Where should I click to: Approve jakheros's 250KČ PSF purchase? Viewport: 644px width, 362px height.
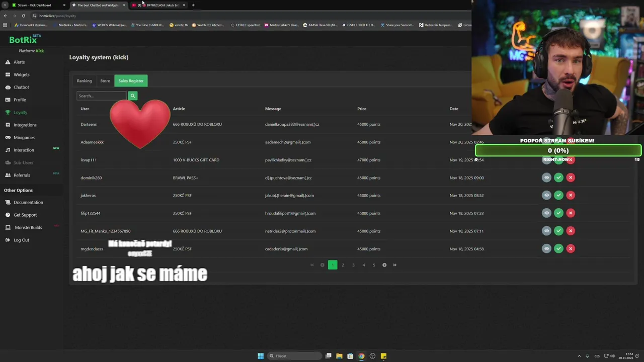[558, 195]
